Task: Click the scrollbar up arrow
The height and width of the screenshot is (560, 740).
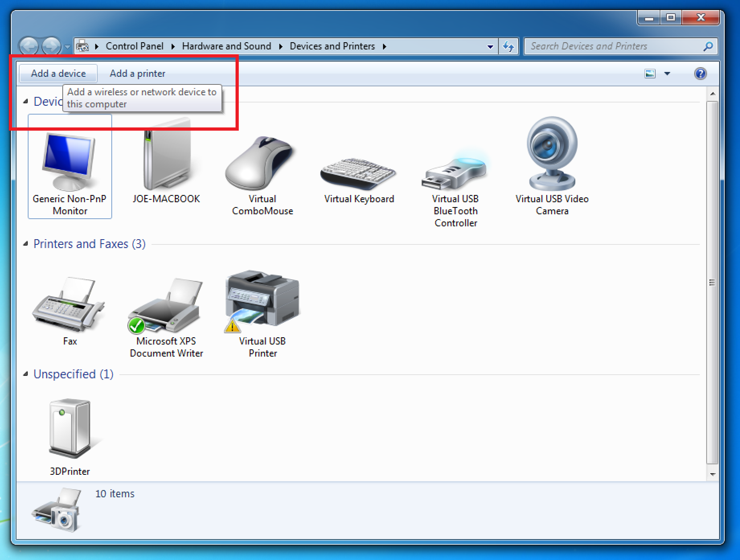Action: 712,94
